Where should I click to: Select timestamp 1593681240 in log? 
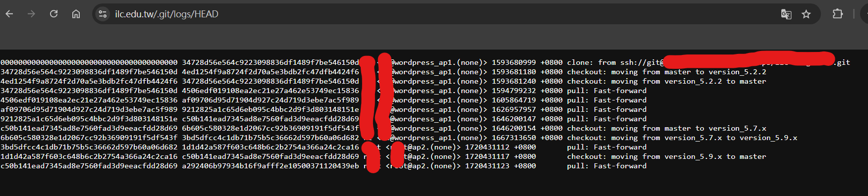click(514, 81)
